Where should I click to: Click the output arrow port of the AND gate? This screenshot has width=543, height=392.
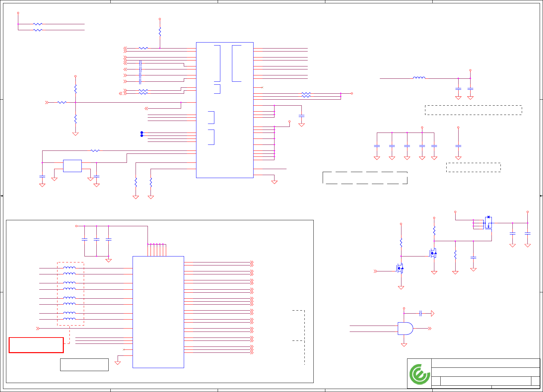coord(430,329)
